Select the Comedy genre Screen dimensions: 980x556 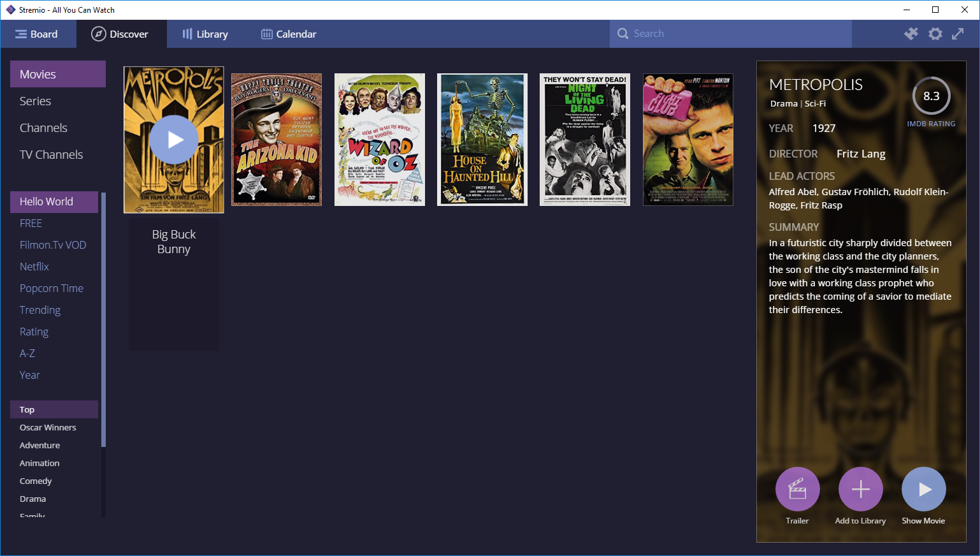[x=54, y=481]
